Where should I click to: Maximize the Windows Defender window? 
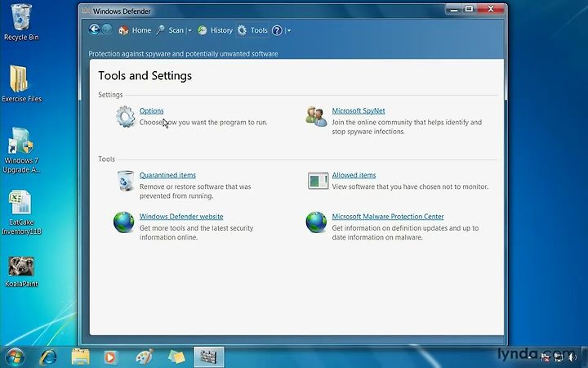[469, 9]
